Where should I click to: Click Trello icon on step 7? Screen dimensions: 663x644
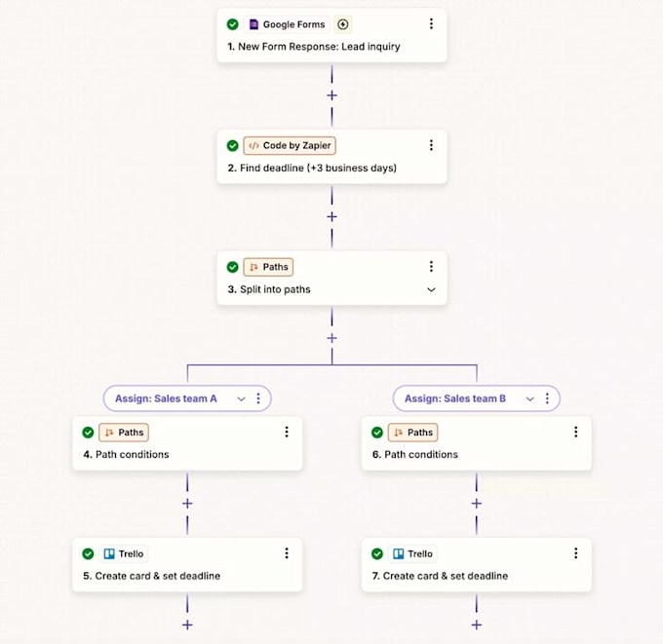coord(399,553)
